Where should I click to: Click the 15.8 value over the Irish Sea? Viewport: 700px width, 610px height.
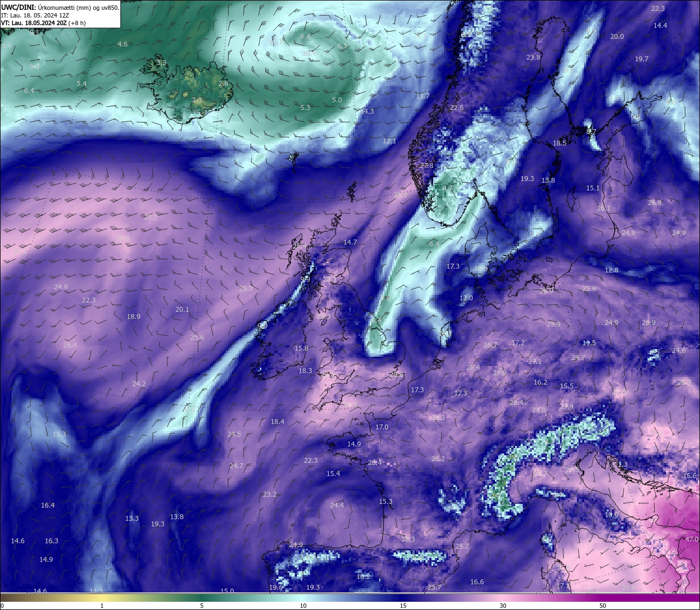[301, 348]
